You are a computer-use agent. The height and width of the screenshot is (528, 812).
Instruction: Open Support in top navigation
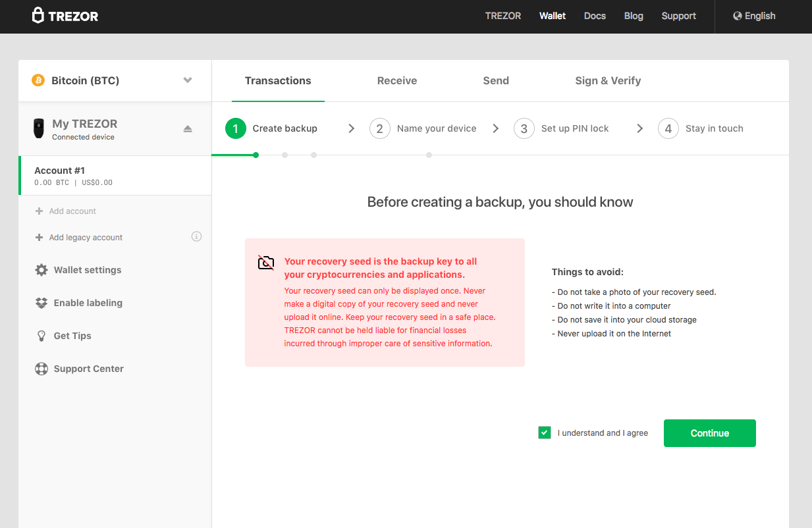(679, 16)
